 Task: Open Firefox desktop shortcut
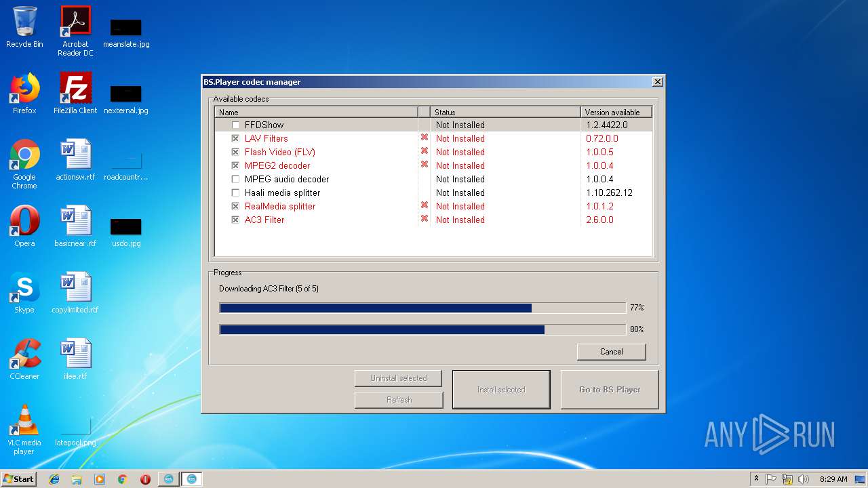[x=24, y=94]
